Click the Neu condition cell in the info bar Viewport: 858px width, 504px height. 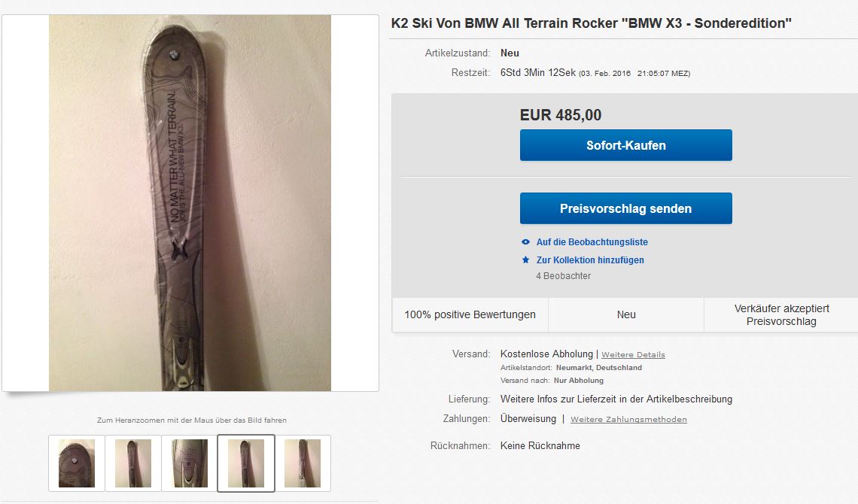click(x=626, y=315)
